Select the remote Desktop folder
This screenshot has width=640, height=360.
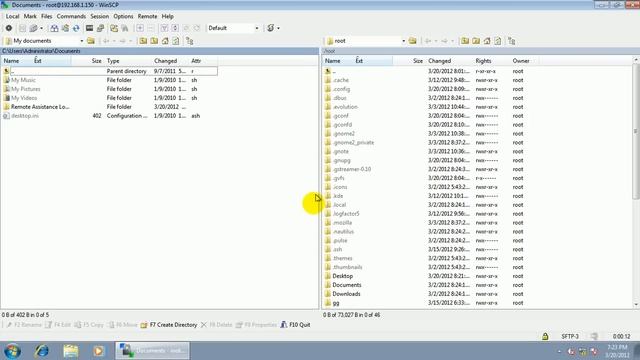342,276
